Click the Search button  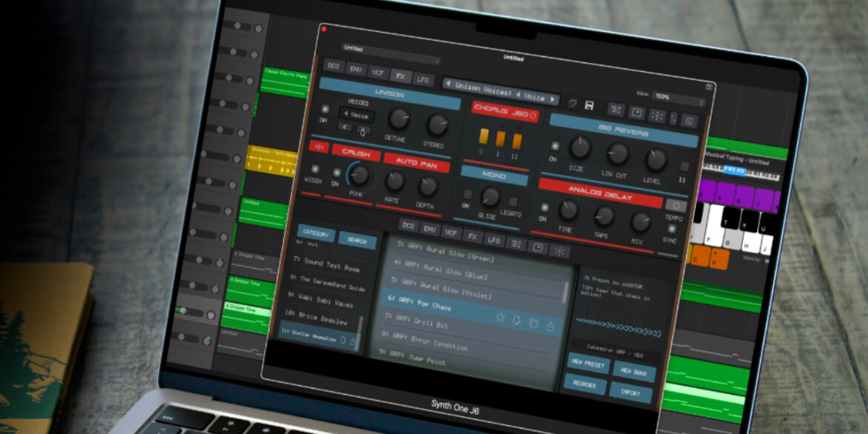[357, 241]
